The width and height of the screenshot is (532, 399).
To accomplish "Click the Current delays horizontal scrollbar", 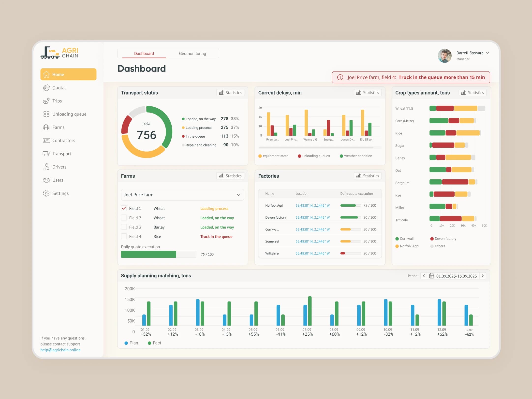I will 316,148.
